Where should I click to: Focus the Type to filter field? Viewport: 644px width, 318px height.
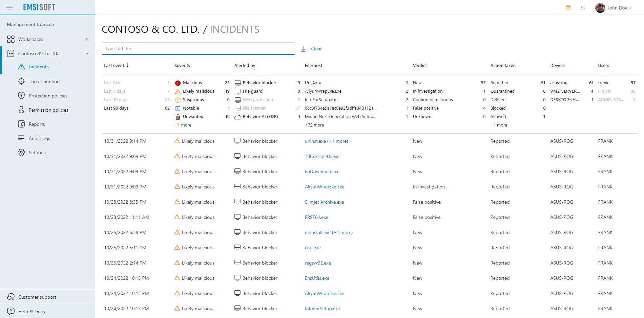[198, 48]
